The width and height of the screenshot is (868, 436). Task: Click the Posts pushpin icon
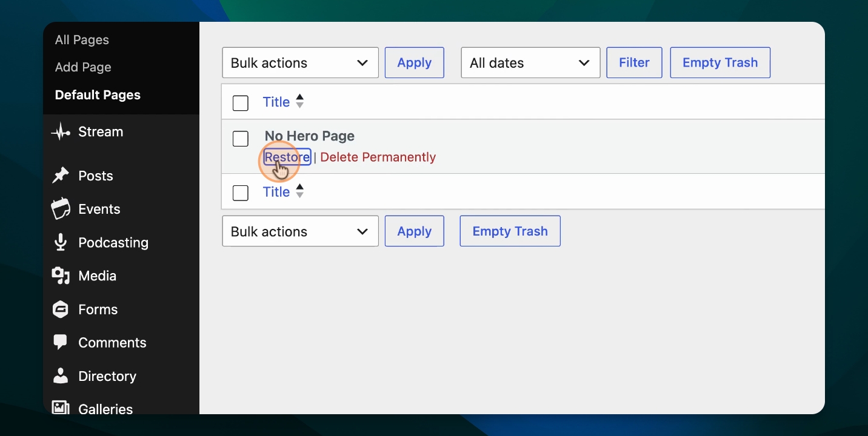point(61,176)
